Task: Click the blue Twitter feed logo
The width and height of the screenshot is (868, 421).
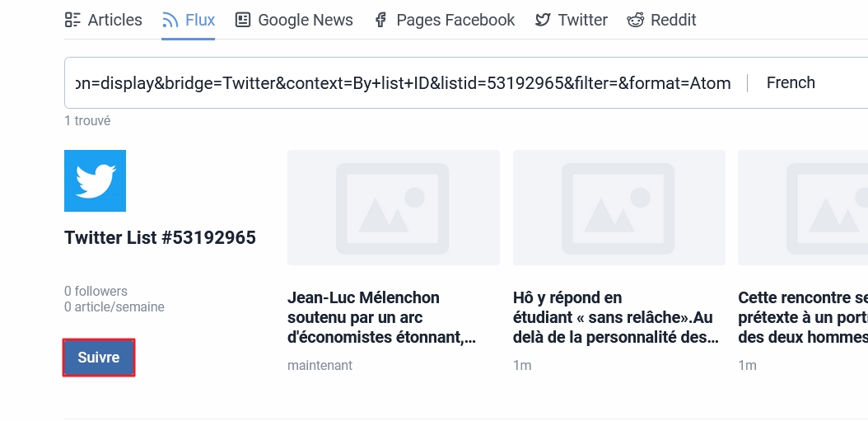Action: (96, 180)
